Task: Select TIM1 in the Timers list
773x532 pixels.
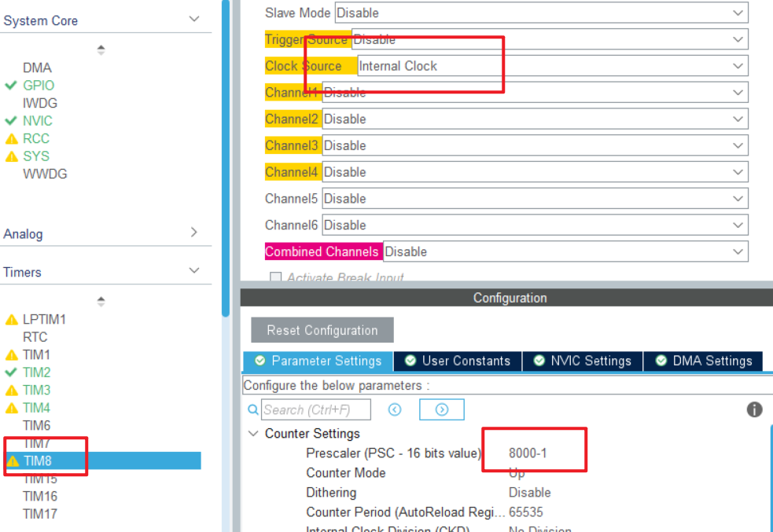Action: tap(36, 354)
